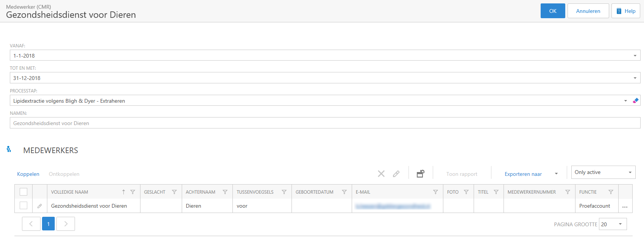Click into the Namen input field
Screen dimensions: 644x238
pyautogui.click(x=325, y=123)
